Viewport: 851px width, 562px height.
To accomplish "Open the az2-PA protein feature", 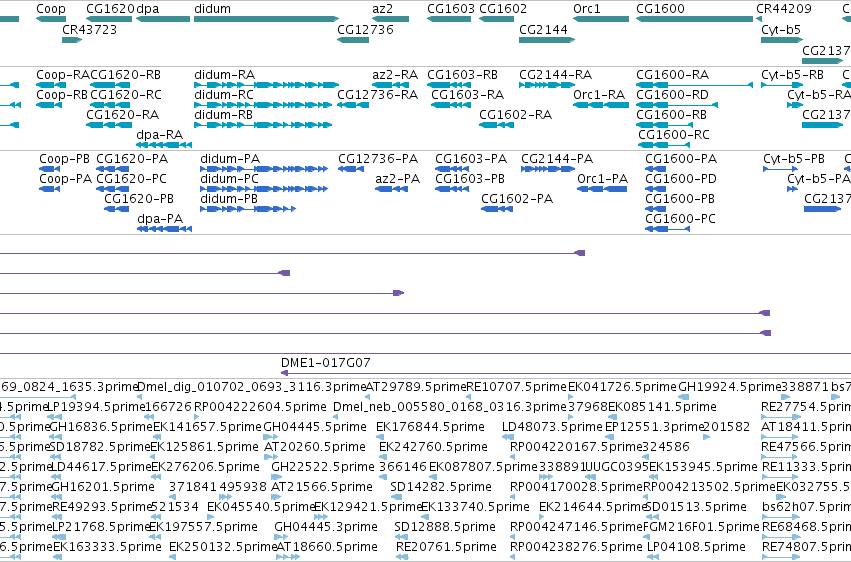I will (391, 189).
